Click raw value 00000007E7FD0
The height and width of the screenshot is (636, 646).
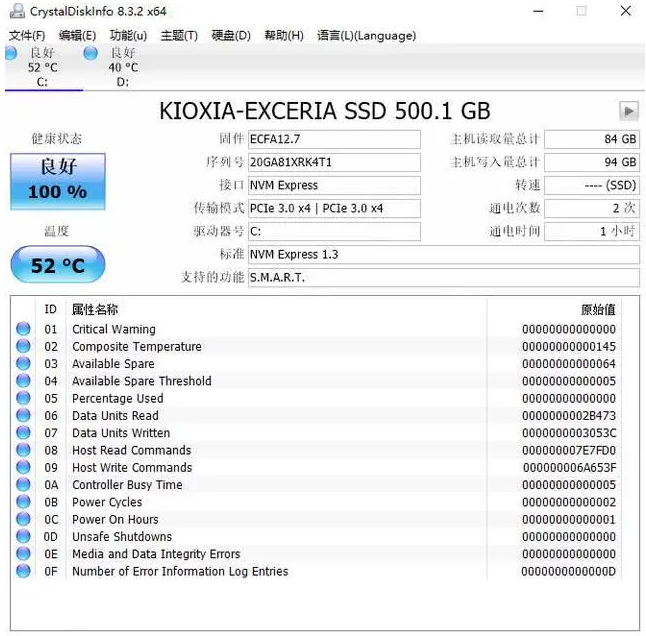pos(569,450)
